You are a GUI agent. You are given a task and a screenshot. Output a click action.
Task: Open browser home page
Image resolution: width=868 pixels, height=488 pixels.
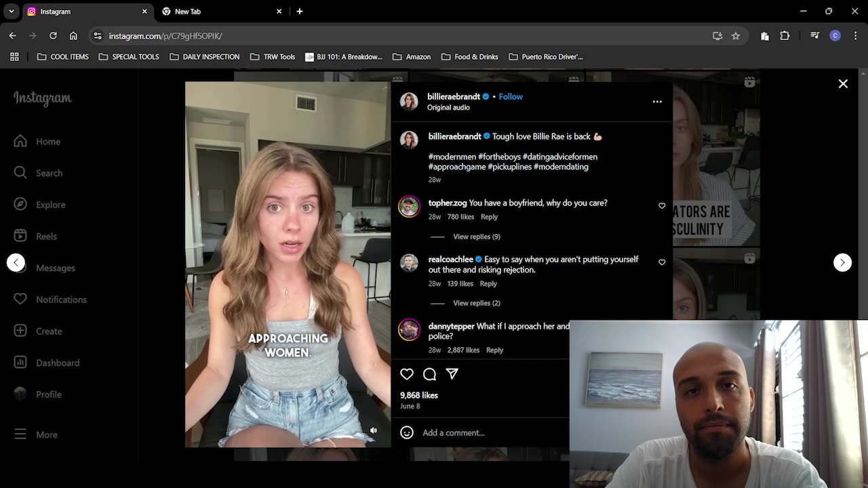[x=73, y=36]
